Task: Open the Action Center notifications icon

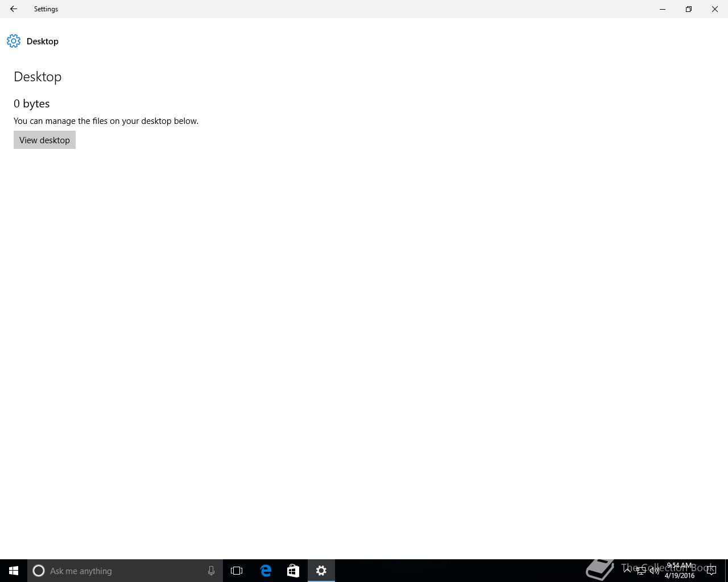Action: click(711, 571)
